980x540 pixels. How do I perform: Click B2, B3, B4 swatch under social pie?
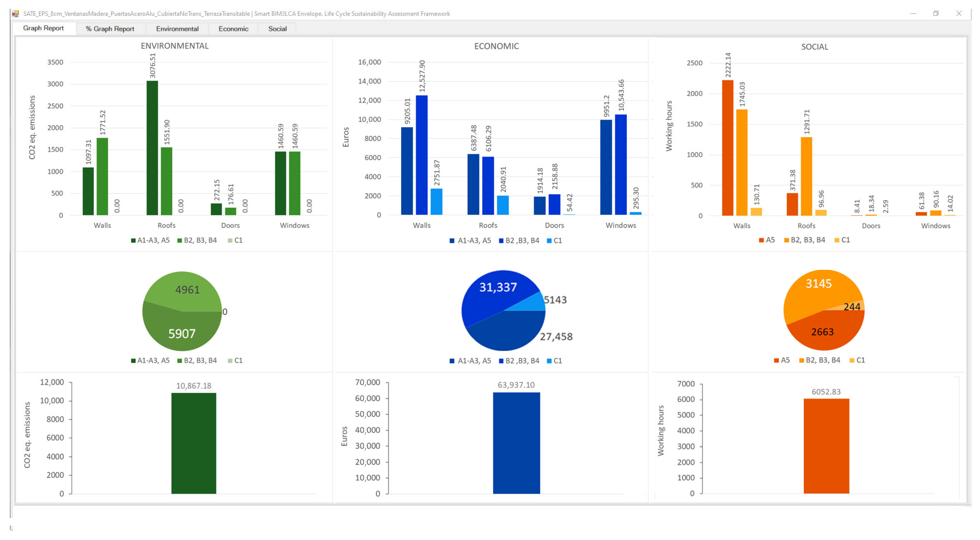(802, 360)
